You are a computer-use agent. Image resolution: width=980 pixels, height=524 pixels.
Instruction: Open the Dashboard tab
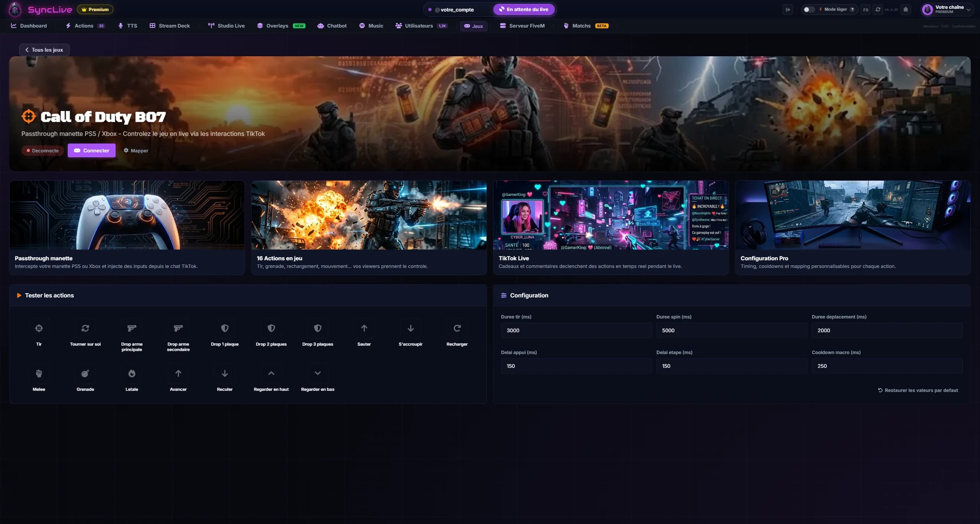click(29, 26)
